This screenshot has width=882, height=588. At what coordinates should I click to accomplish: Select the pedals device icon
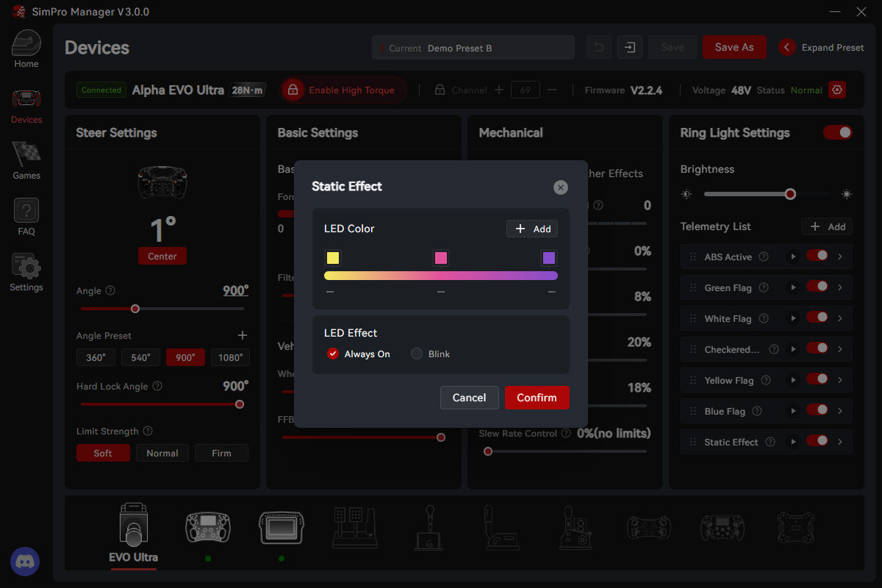pyautogui.click(x=356, y=528)
